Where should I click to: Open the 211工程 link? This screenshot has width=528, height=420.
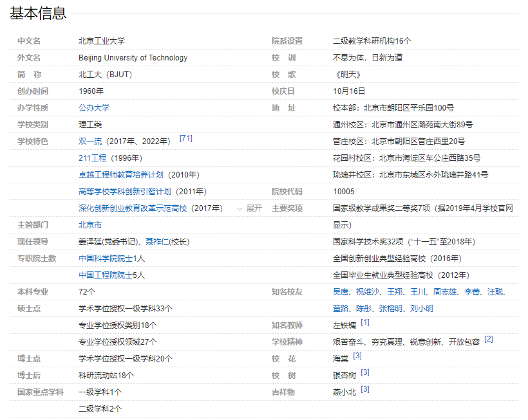pyautogui.click(x=92, y=158)
